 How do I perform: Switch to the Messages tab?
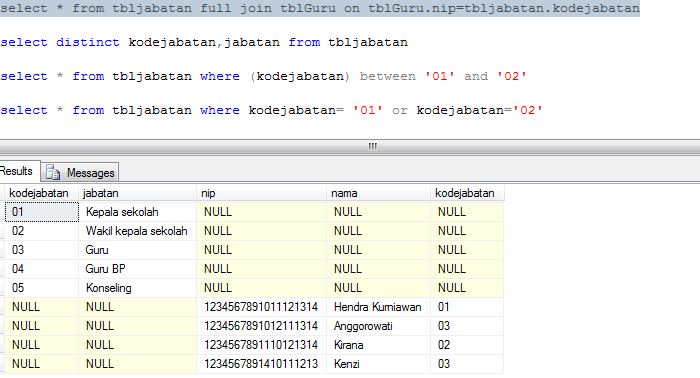[x=80, y=172]
